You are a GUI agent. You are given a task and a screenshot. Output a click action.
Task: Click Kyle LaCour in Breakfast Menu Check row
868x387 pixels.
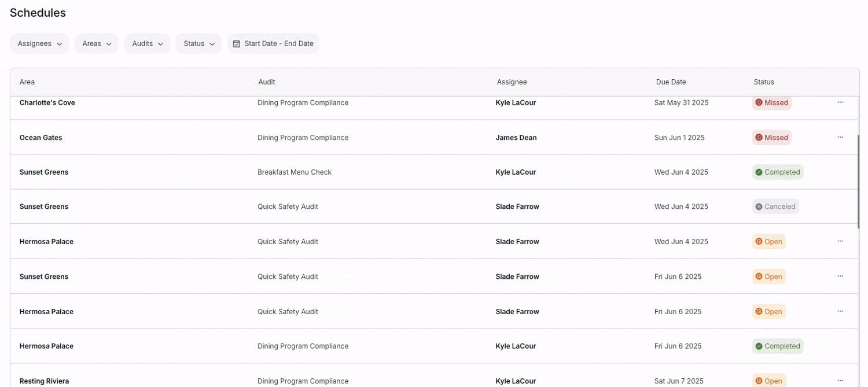coord(516,172)
